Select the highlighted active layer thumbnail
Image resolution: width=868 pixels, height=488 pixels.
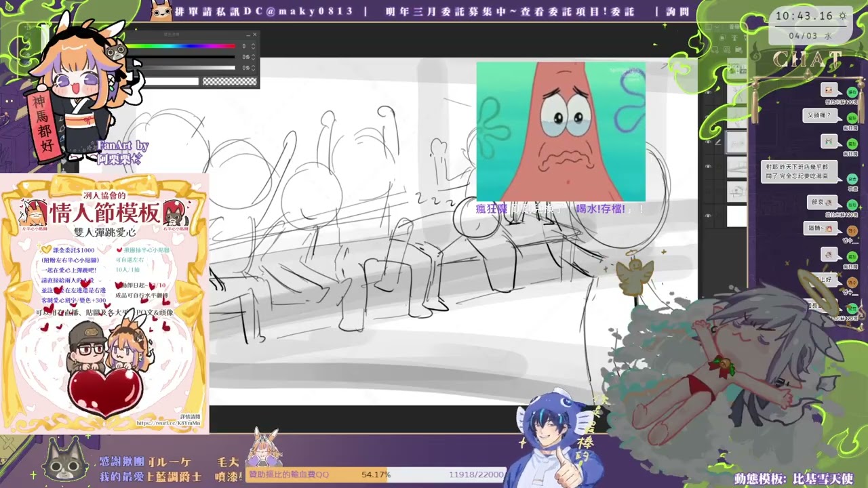click(x=736, y=142)
